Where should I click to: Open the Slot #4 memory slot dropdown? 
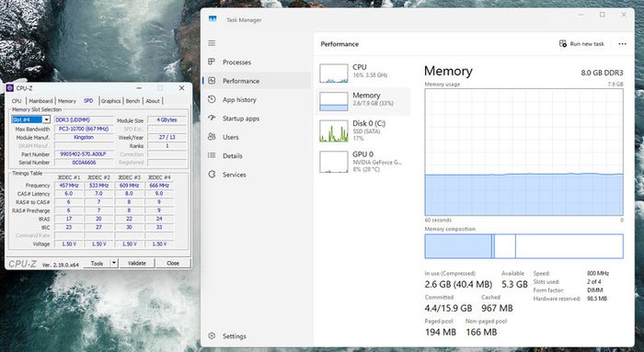tap(46, 119)
